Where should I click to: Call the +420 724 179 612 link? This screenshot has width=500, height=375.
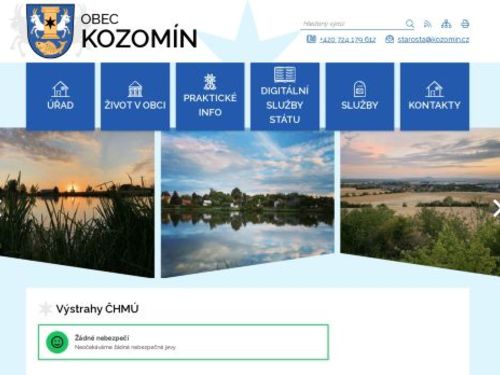[x=347, y=40]
